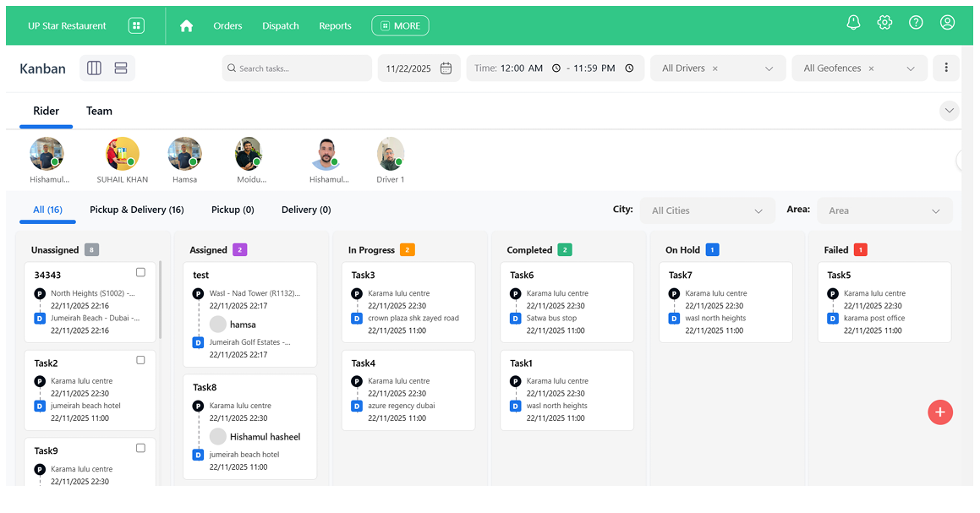The width and height of the screenshot is (980, 513).
Task: Open notifications via the bell icon
Action: [853, 22]
